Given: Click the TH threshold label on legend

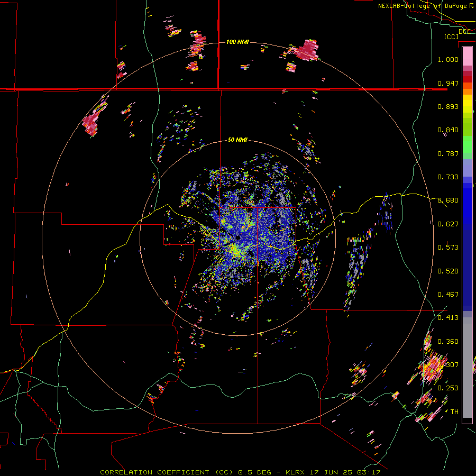Looking at the screenshot, I should pyautogui.click(x=454, y=412).
